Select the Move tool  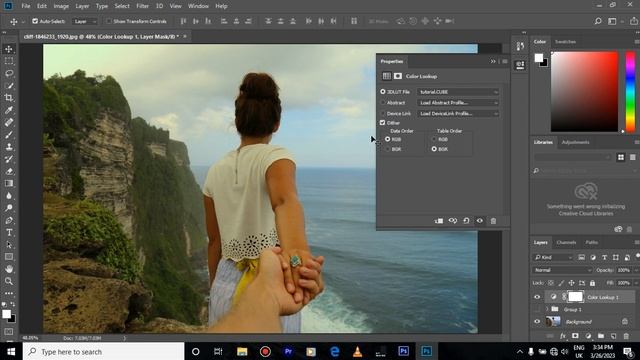tap(9, 49)
